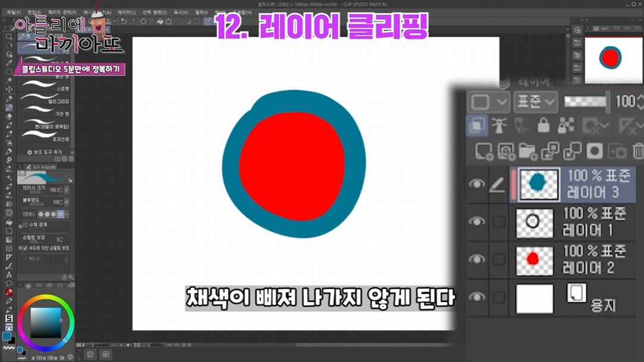
Task: Open 표준 blending mode dropdown
Action: point(536,102)
